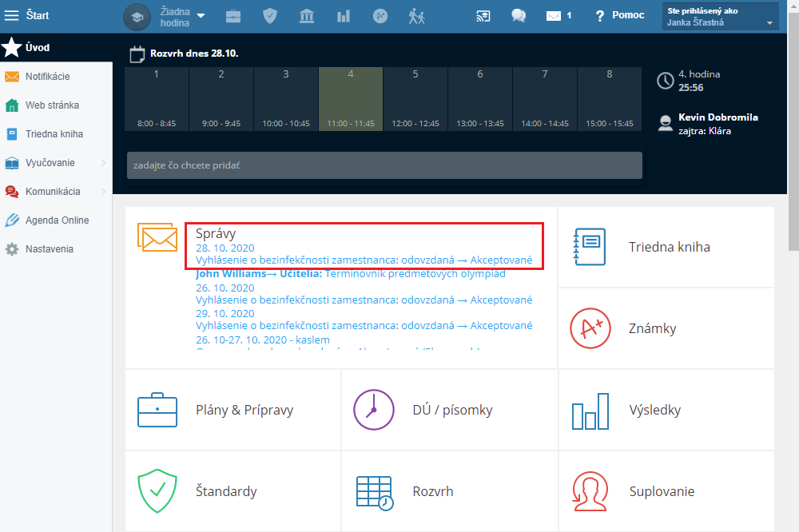Open the 26. 10. 2020 Vyhlásenie message
This screenshot has height=532, width=799.
[364, 294]
